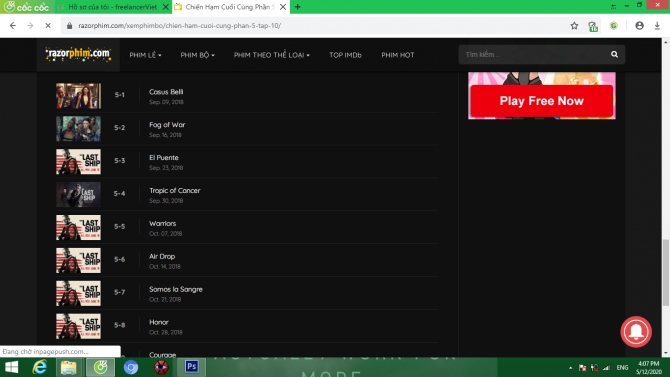
Task: Open the Cốc Cốc browser logo menu
Action: pyautogui.click(x=26, y=7)
